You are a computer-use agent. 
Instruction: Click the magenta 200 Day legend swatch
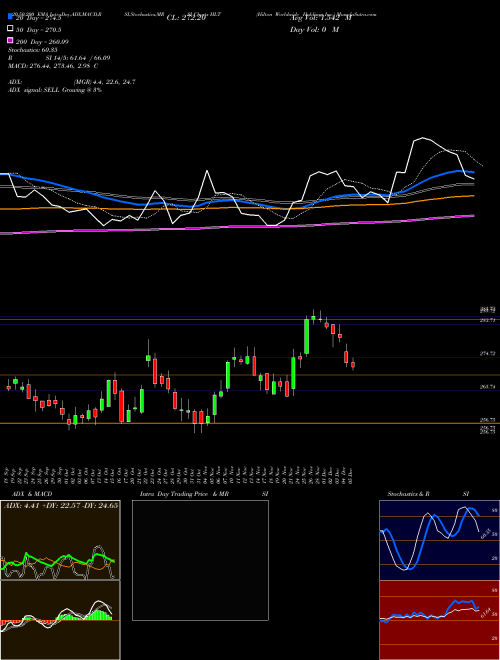point(11,40)
